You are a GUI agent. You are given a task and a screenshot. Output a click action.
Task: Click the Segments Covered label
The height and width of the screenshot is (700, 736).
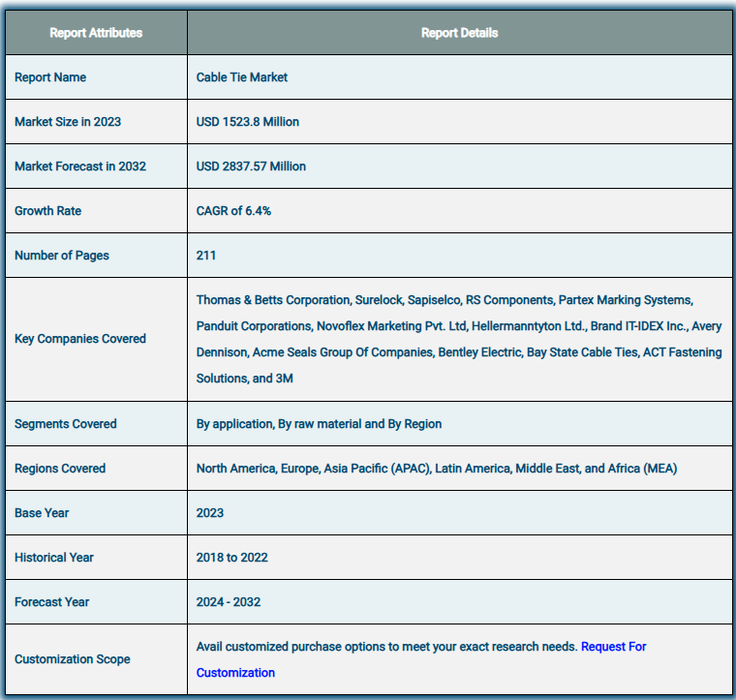(65, 424)
